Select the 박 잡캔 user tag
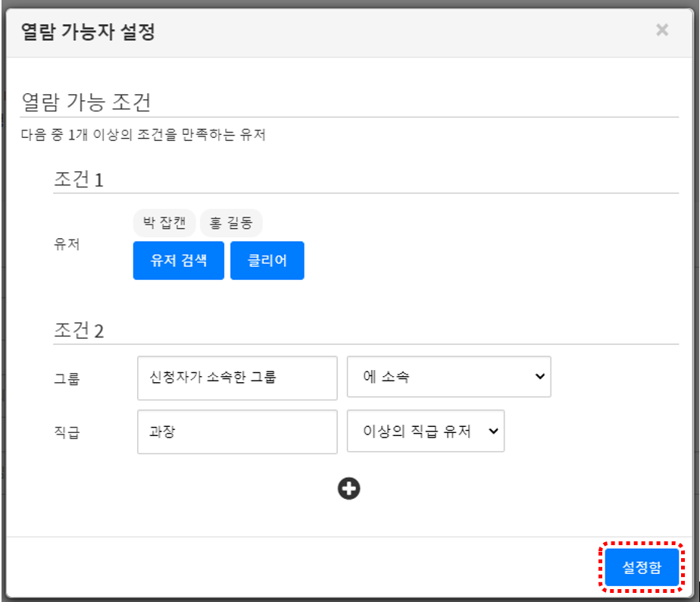700x602 pixels. click(x=164, y=223)
